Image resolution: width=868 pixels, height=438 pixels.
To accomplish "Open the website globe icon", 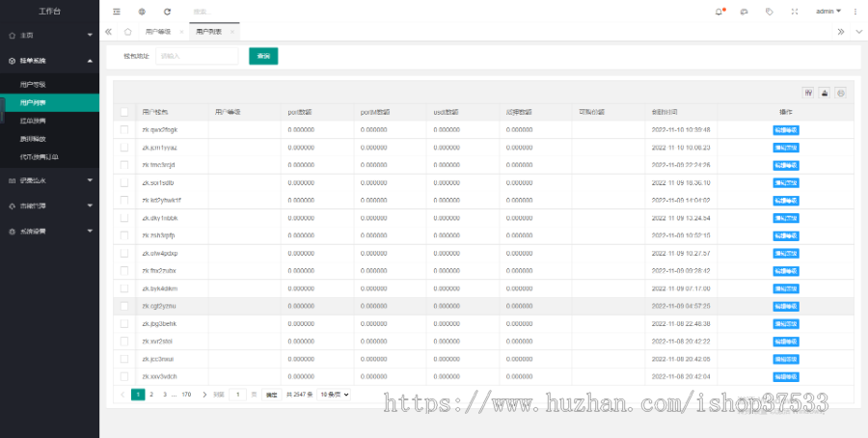I will click(142, 12).
